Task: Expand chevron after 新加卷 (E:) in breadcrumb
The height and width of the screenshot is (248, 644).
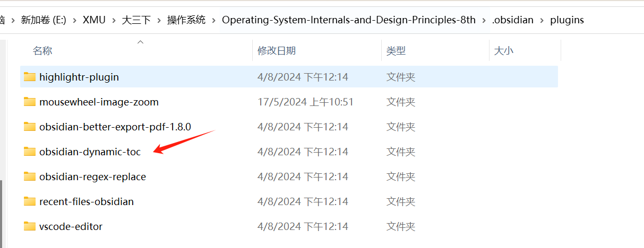Action: [74, 20]
